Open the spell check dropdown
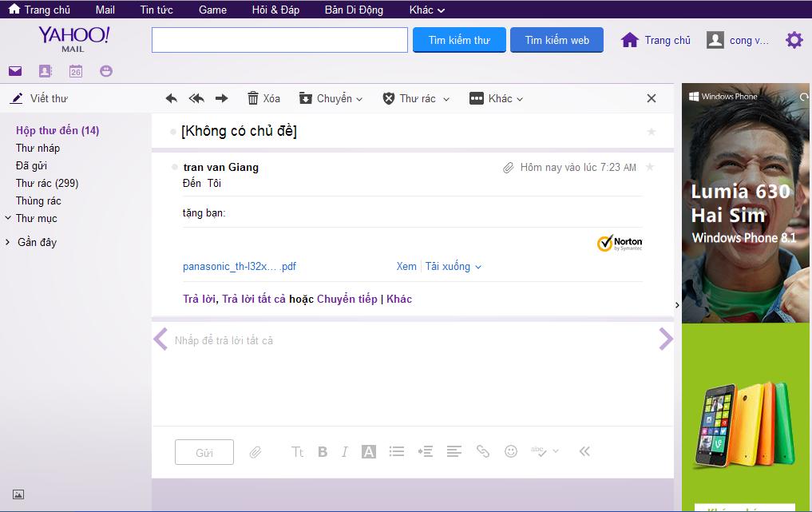This screenshot has height=512, width=812. 545,451
